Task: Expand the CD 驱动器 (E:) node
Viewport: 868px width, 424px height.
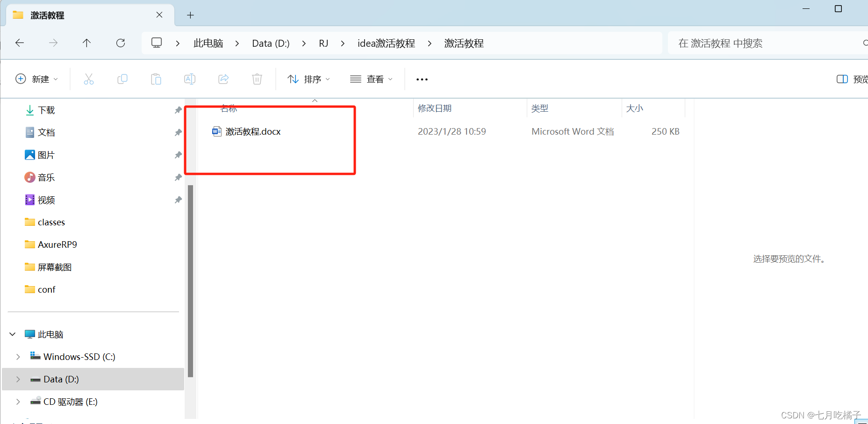Action: [18, 402]
